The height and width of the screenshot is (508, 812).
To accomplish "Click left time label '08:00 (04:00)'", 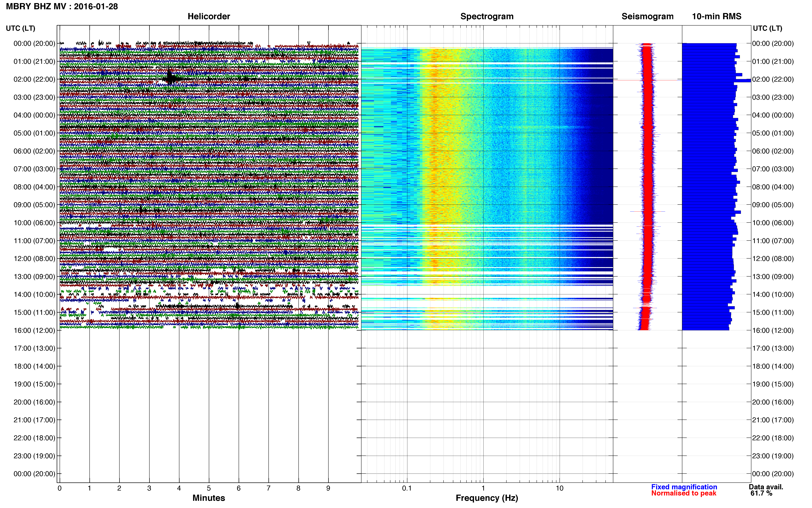I will [34, 187].
